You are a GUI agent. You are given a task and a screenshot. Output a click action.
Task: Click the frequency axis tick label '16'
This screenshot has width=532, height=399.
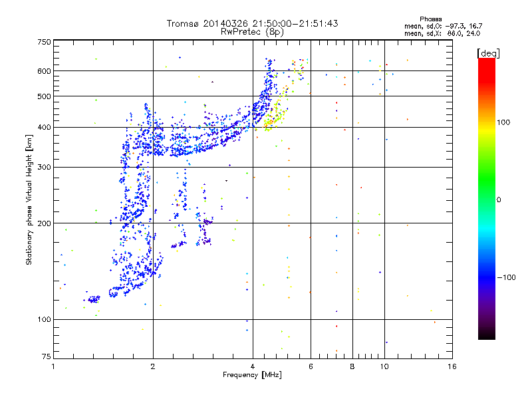pos(452,366)
